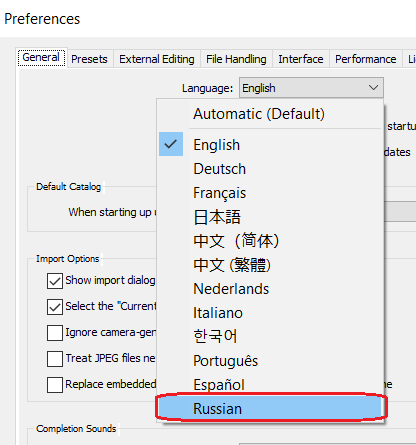Switch to the Presets tab
416x445 pixels.
pyautogui.click(x=89, y=59)
